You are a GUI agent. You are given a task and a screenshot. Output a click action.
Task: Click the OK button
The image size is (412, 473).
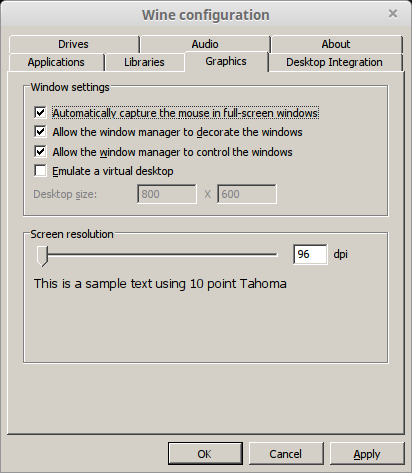(x=205, y=454)
